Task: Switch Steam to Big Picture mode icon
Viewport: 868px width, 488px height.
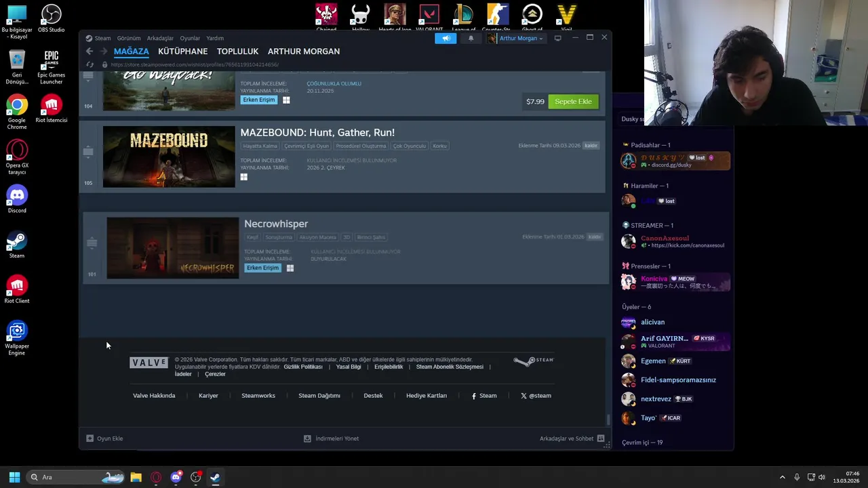Action: click(558, 38)
